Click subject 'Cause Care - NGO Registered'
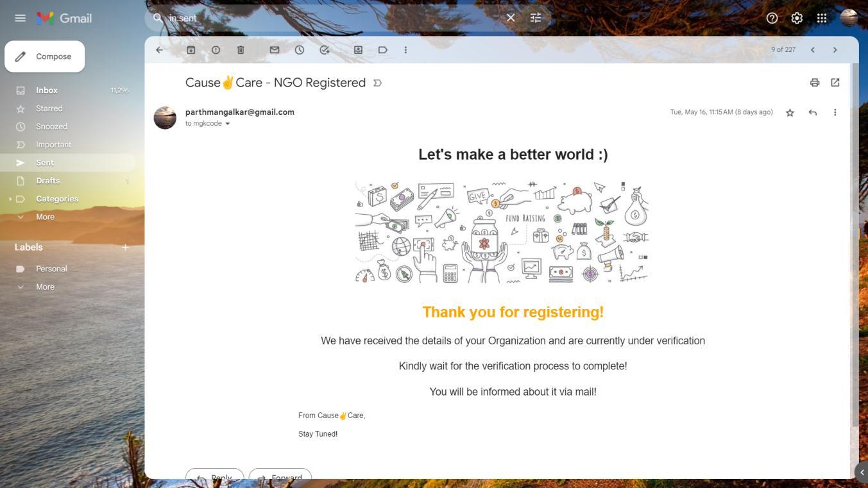868x488 pixels. point(275,83)
